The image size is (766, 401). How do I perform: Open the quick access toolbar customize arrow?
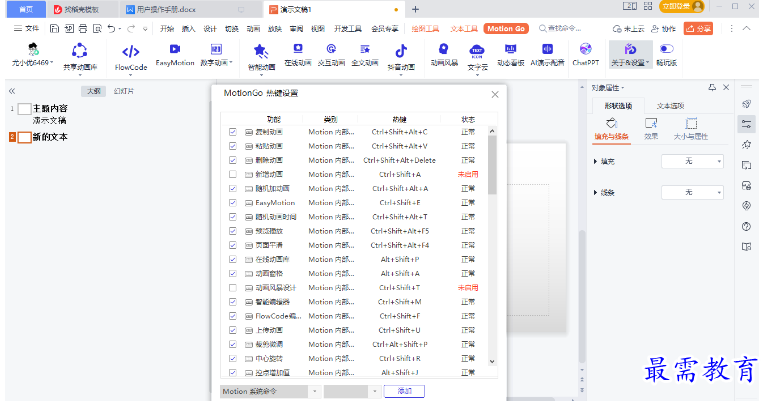[x=145, y=29]
